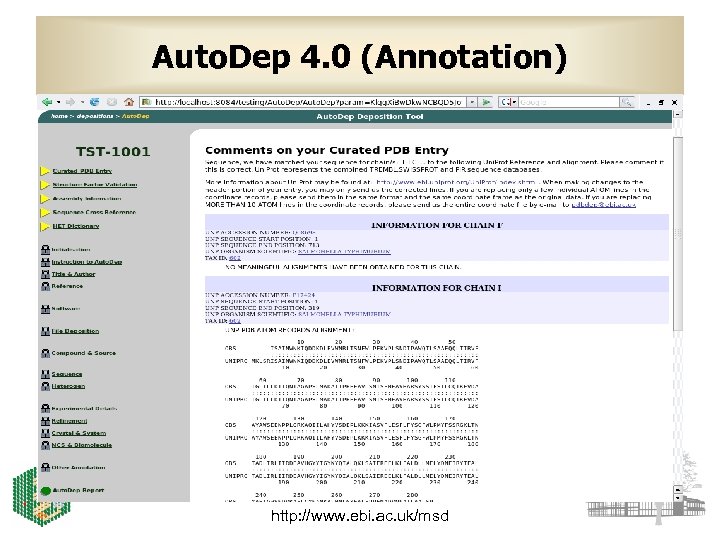Open Crystal & System link
Viewport: 720px width, 540px height.
pyautogui.click(x=79, y=433)
